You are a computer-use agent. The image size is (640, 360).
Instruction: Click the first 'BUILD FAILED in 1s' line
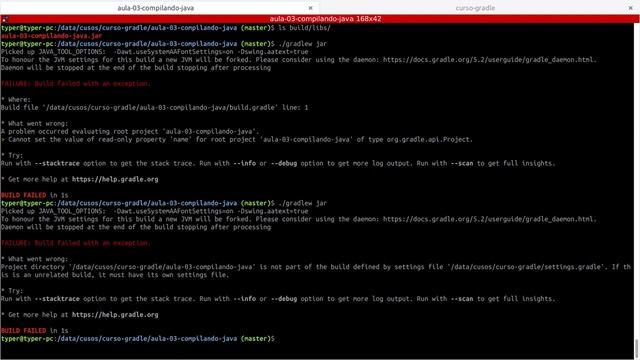tap(35, 195)
